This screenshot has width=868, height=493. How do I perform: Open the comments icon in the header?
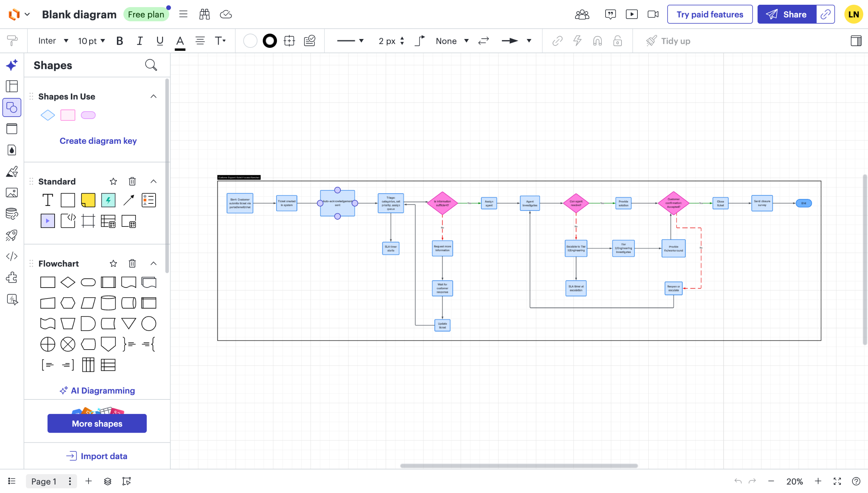[x=610, y=15]
